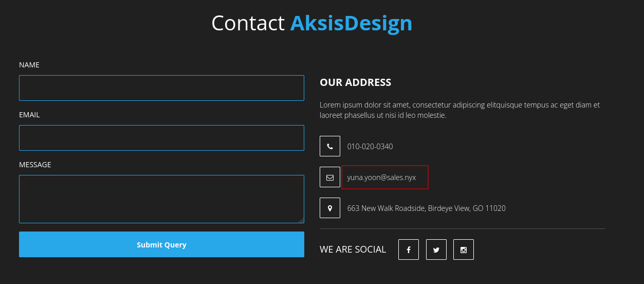Click the map pin location icon

point(330,208)
